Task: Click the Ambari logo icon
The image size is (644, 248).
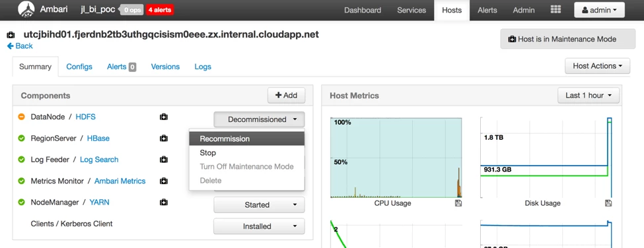Action: [x=26, y=10]
